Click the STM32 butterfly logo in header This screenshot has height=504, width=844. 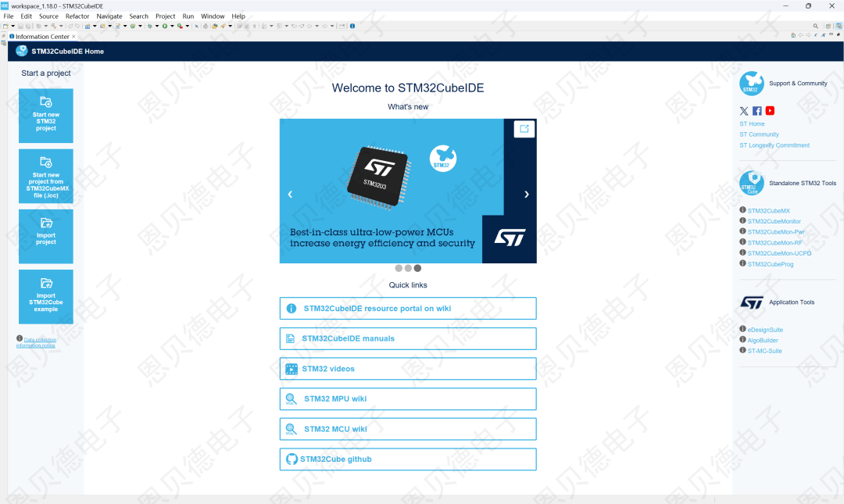(22, 51)
